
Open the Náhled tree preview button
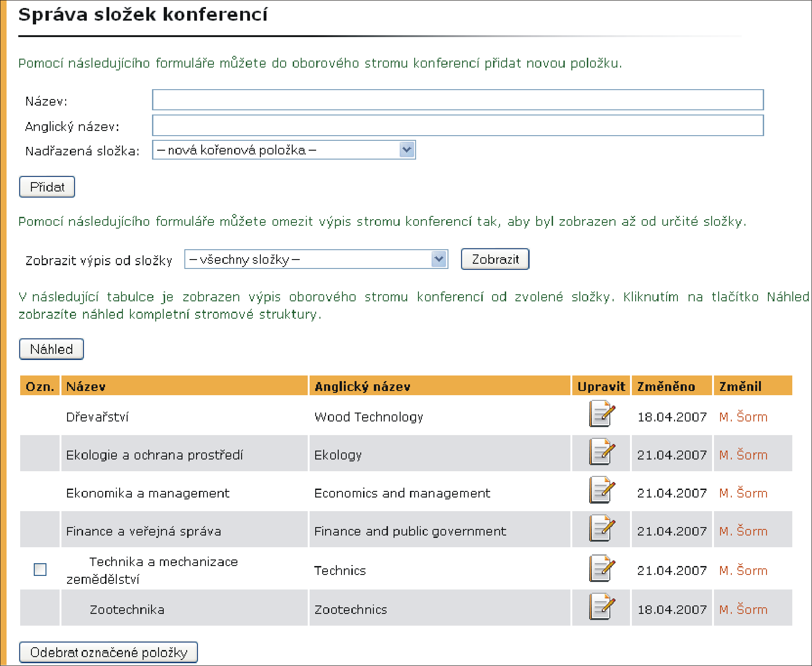point(52,349)
